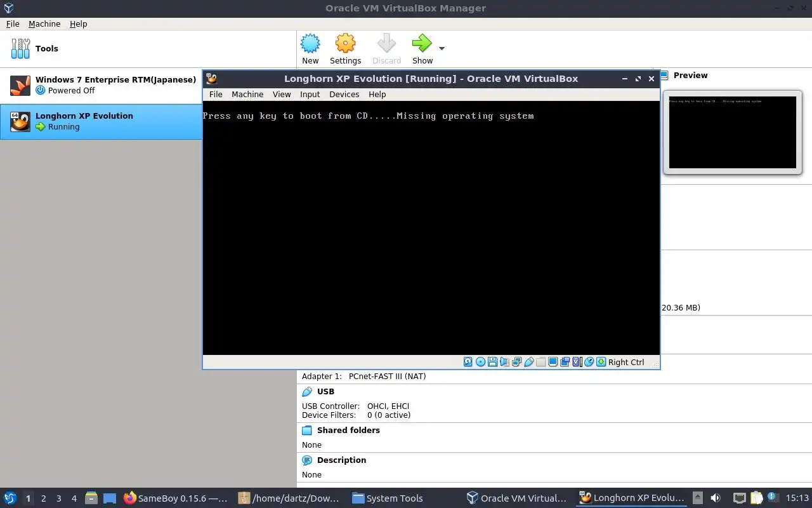The height and width of the screenshot is (508, 812).
Task: Switch to /home/dartz/Dow... taskbar window
Action: click(290, 498)
